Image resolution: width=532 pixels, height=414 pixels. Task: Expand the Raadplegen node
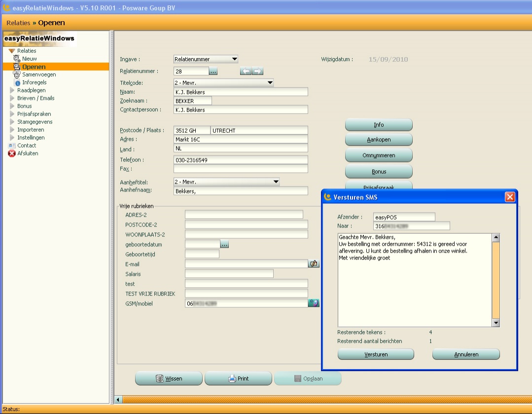12,90
